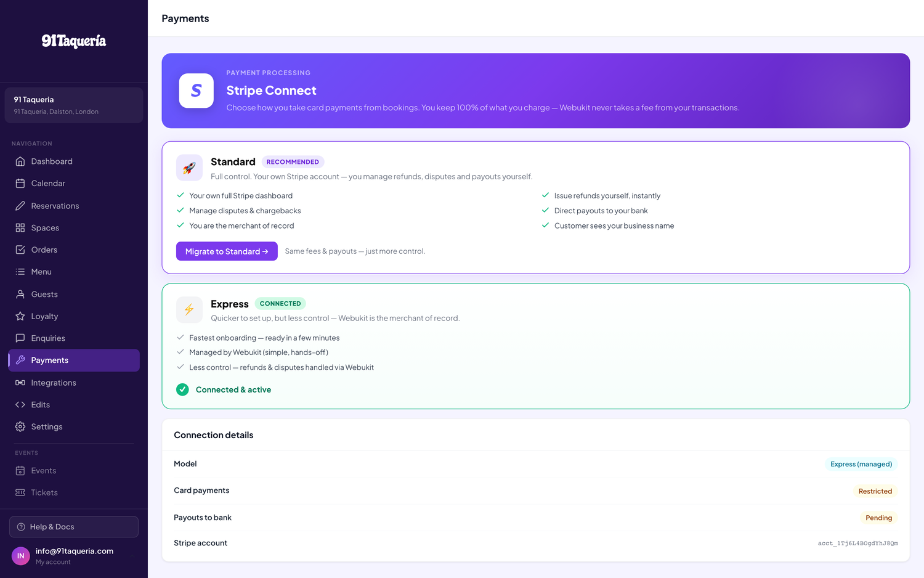This screenshot has width=924, height=578.
Task: Click the 91Taqueria logo
Action: [74, 41]
